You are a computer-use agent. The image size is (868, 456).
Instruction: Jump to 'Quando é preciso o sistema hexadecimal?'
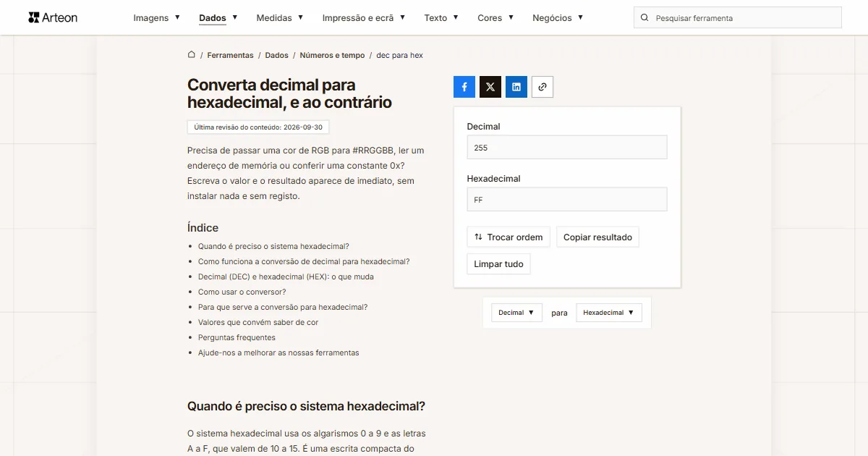pos(273,246)
